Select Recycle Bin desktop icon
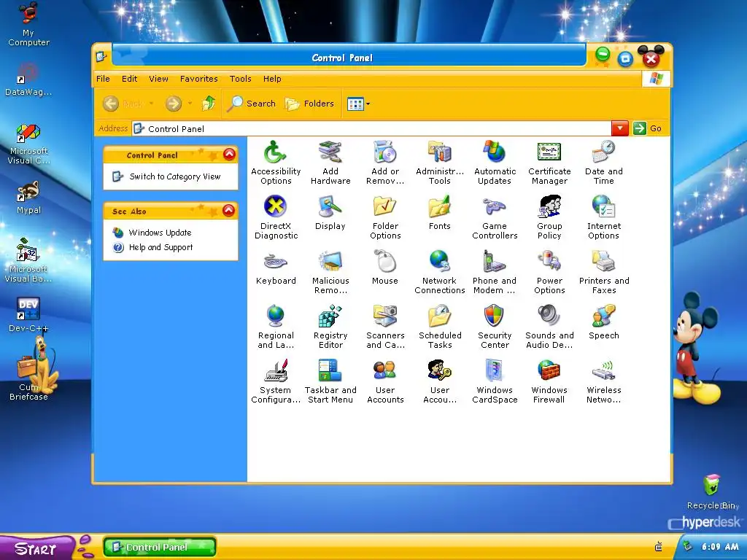 (712, 492)
